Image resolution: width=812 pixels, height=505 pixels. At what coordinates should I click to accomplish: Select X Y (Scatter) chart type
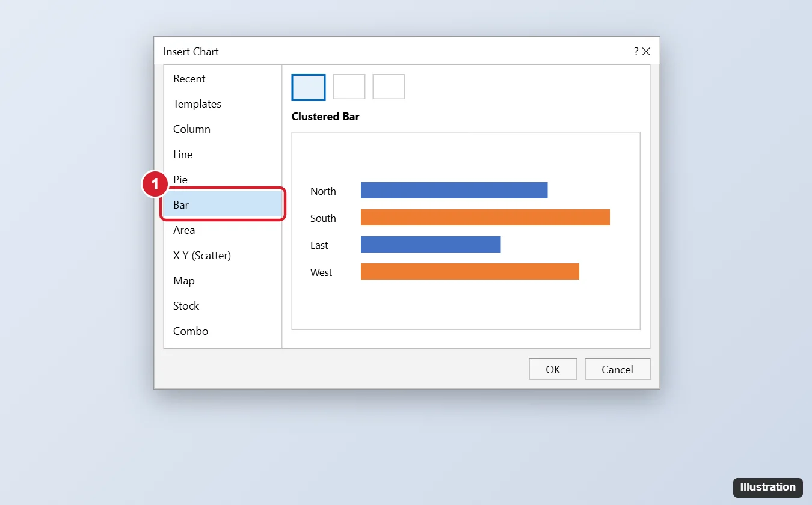[223, 256]
